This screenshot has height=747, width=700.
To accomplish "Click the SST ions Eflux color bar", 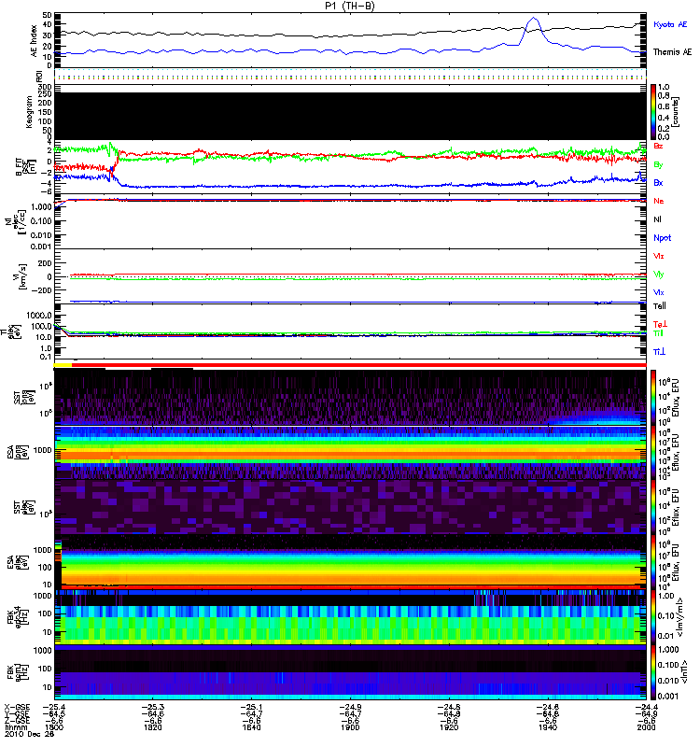I will click(653, 397).
